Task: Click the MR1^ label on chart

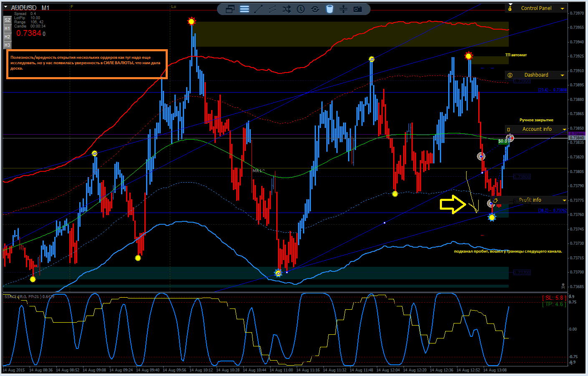Action: [x=259, y=171]
